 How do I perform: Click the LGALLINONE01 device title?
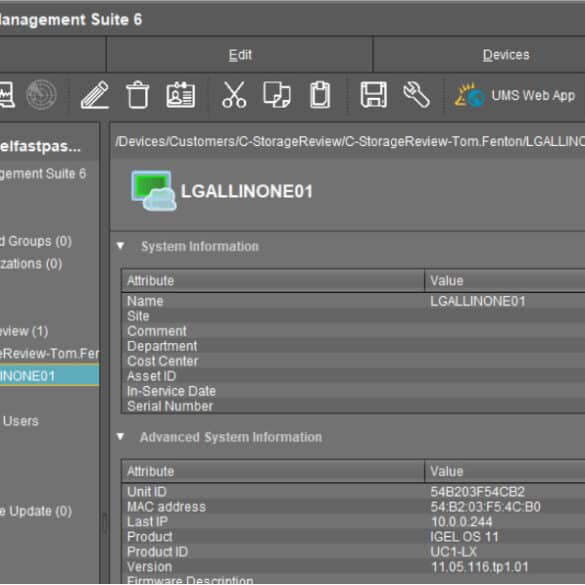click(246, 191)
